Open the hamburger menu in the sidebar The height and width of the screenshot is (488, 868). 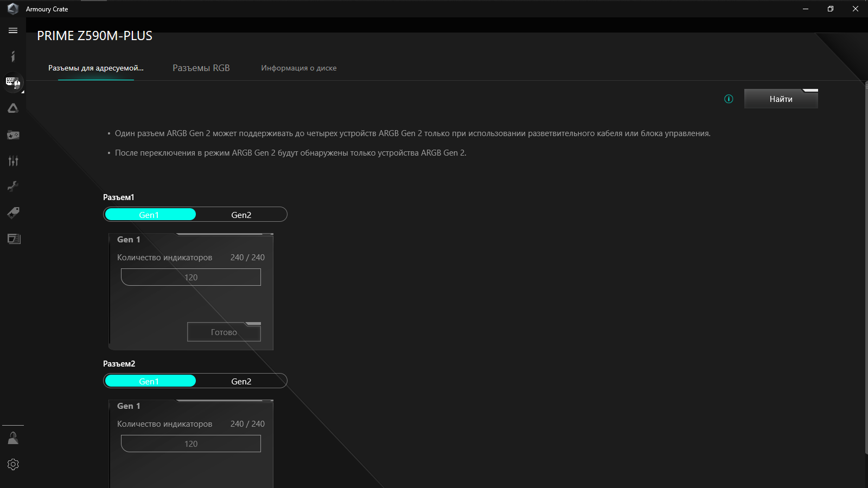click(x=13, y=30)
